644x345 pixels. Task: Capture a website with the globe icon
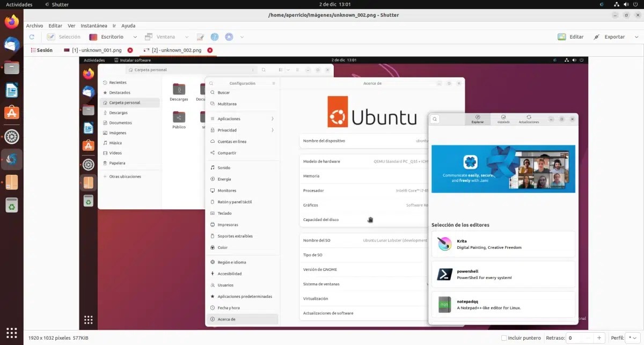(x=215, y=36)
